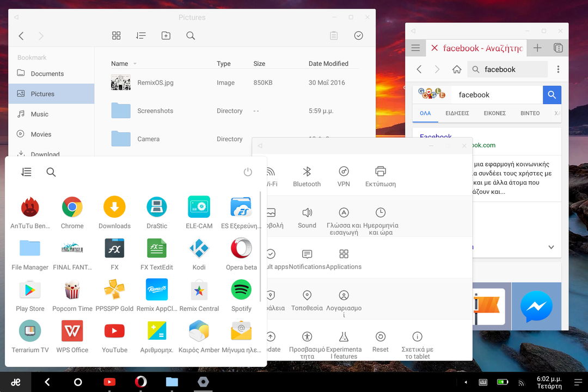This screenshot has width=588, height=392.
Task: Create a new folder in file manager
Action: 166,36
